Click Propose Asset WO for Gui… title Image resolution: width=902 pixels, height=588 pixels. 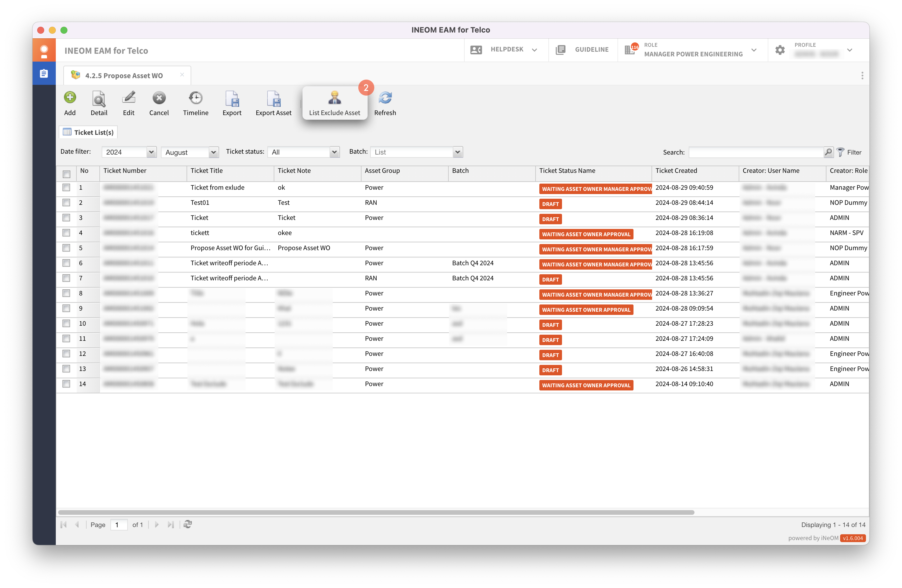pyautogui.click(x=230, y=248)
